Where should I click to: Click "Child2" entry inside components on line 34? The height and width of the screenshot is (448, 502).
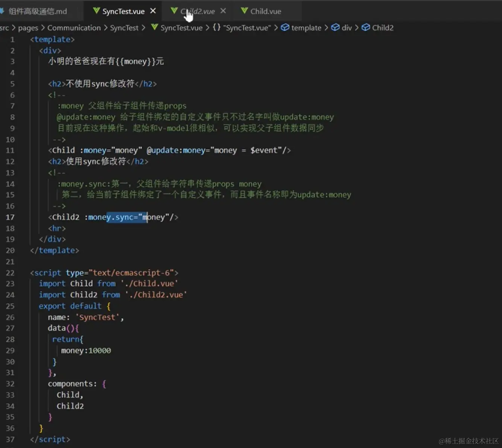coord(70,406)
